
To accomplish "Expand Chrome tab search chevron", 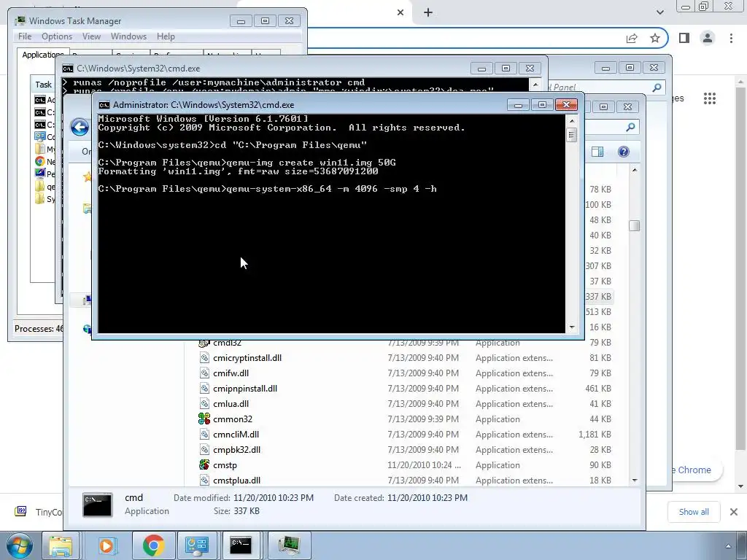I will (x=659, y=12).
